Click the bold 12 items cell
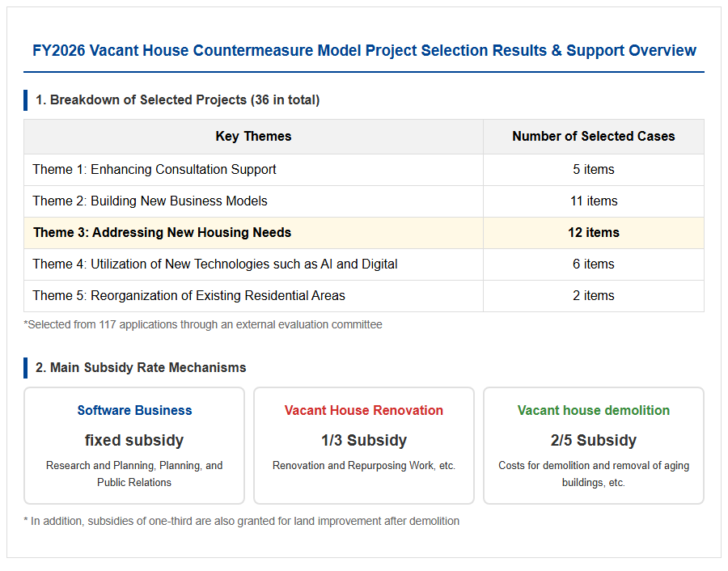 coord(594,233)
